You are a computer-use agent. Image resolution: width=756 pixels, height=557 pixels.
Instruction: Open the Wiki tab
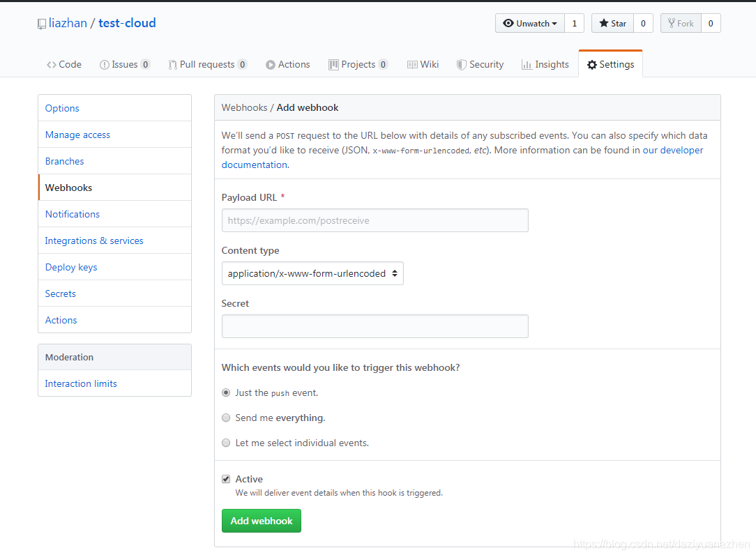(423, 65)
